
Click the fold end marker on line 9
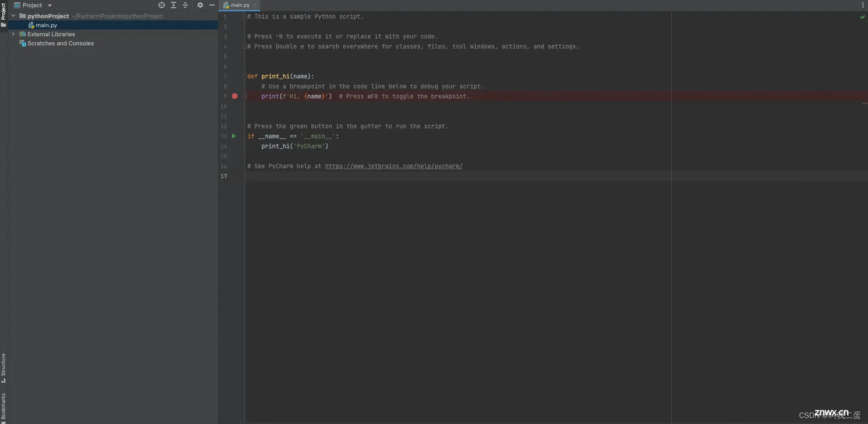pos(245,96)
